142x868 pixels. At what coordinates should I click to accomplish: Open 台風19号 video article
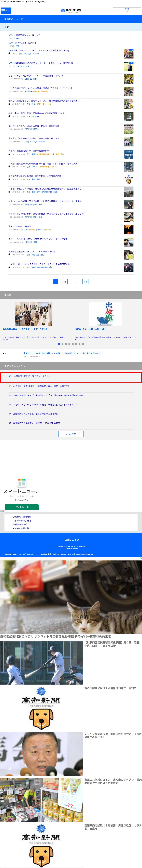tap(45, 189)
